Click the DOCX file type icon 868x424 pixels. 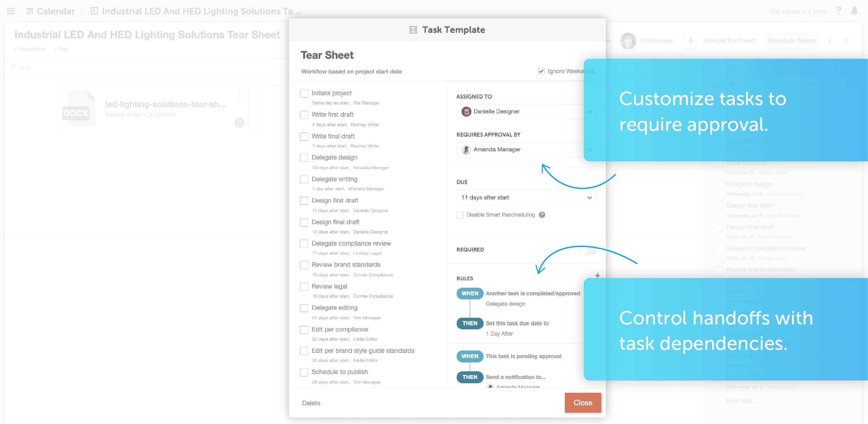[x=78, y=108]
